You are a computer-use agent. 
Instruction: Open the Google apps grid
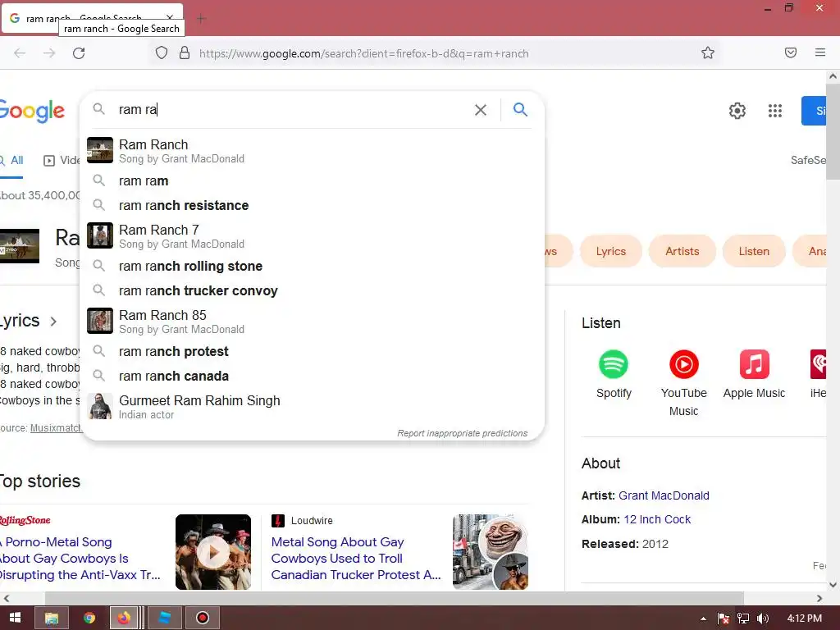click(774, 111)
